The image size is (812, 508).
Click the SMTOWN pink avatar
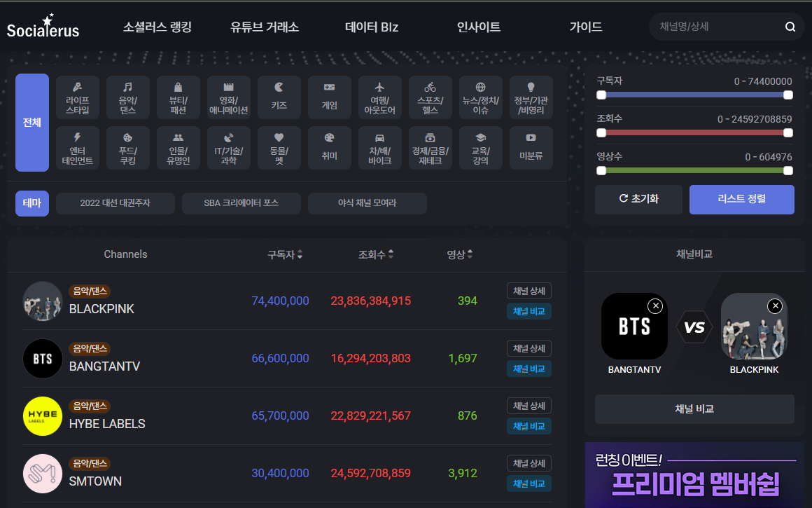pos(43,474)
